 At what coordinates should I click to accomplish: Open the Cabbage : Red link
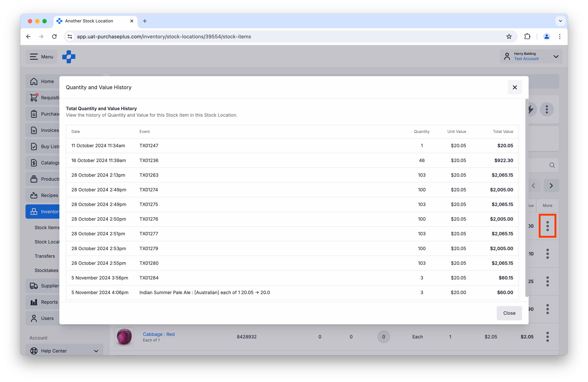tap(159, 334)
